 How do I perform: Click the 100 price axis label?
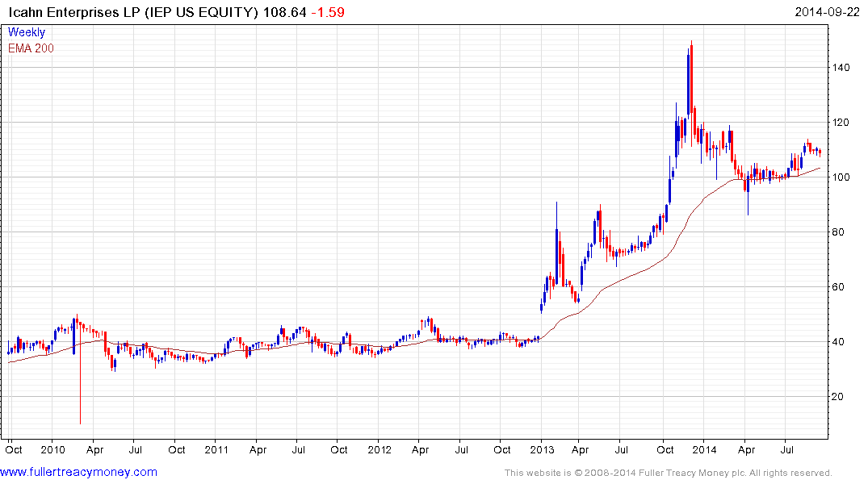coord(841,177)
